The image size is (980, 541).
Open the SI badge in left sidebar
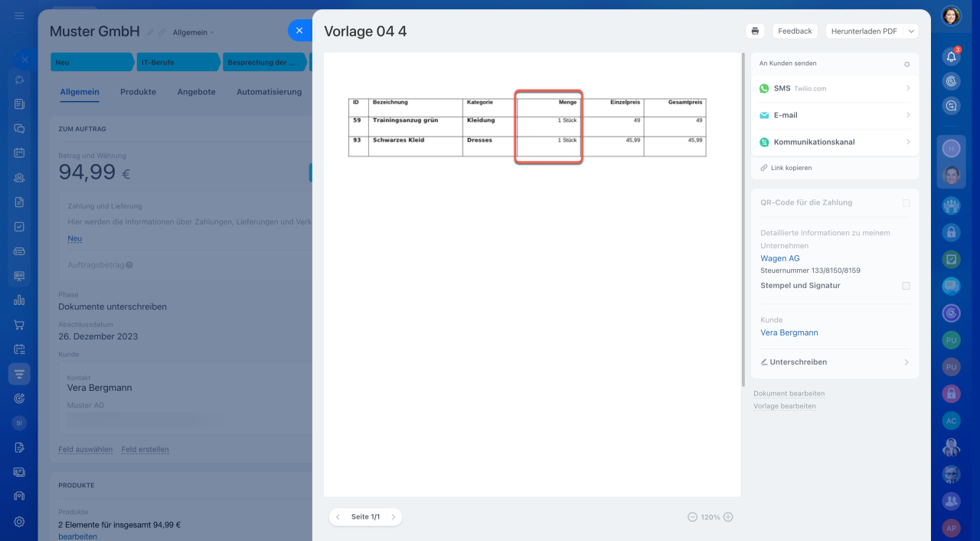(19, 423)
